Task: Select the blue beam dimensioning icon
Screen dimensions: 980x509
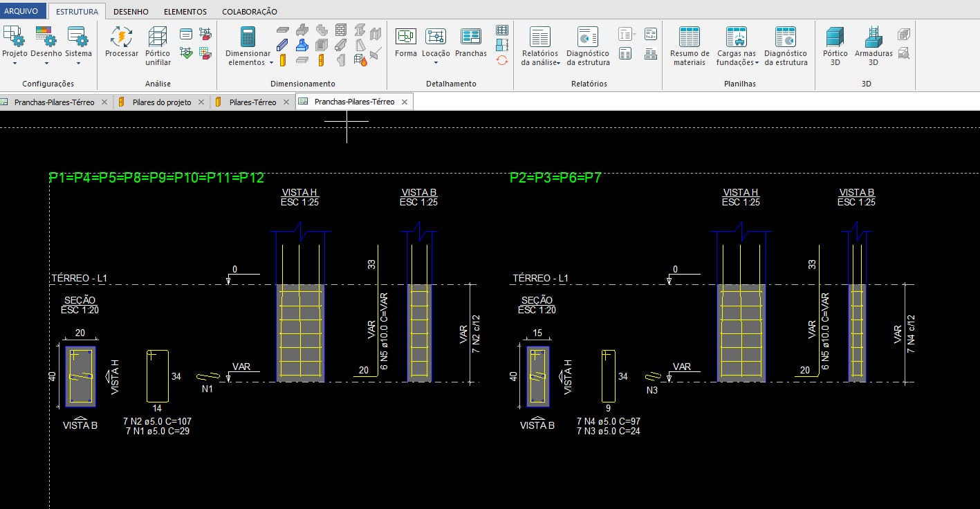Action: [x=283, y=45]
